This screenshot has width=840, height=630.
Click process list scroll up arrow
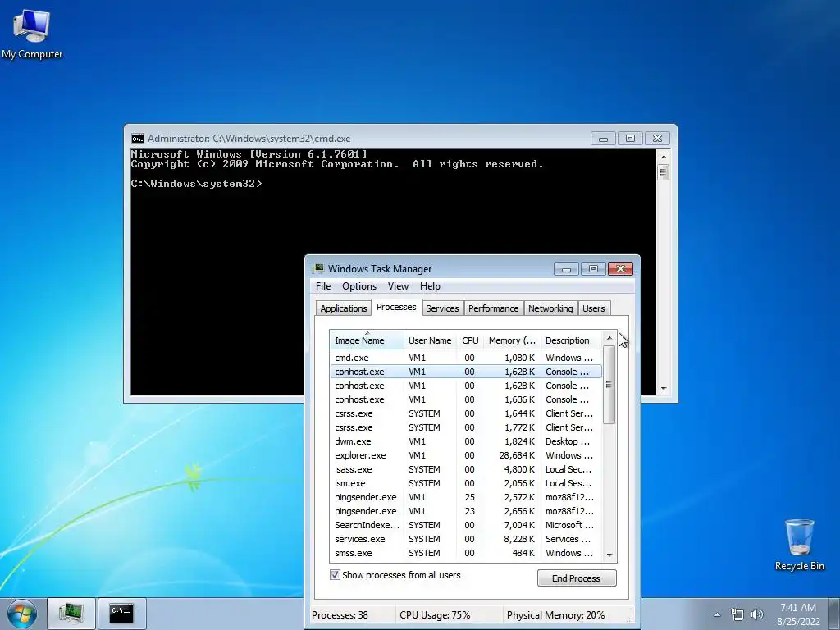pos(609,338)
